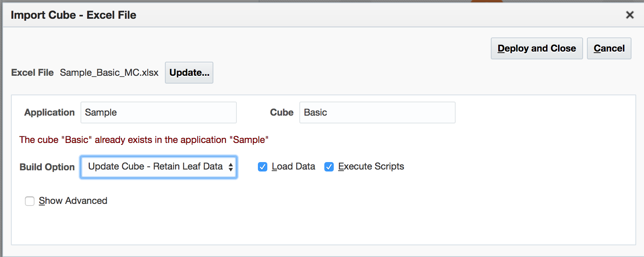The height and width of the screenshot is (257, 644).
Task: Click the Import Cube - Excel File title
Action: coord(73,15)
